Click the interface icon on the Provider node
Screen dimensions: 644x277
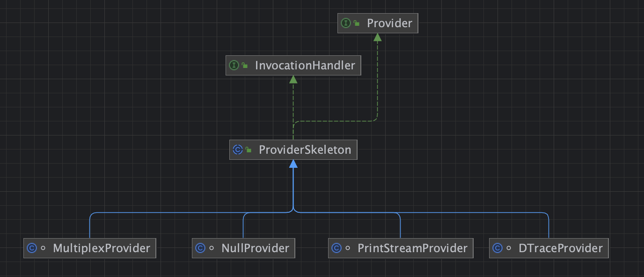click(346, 23)
